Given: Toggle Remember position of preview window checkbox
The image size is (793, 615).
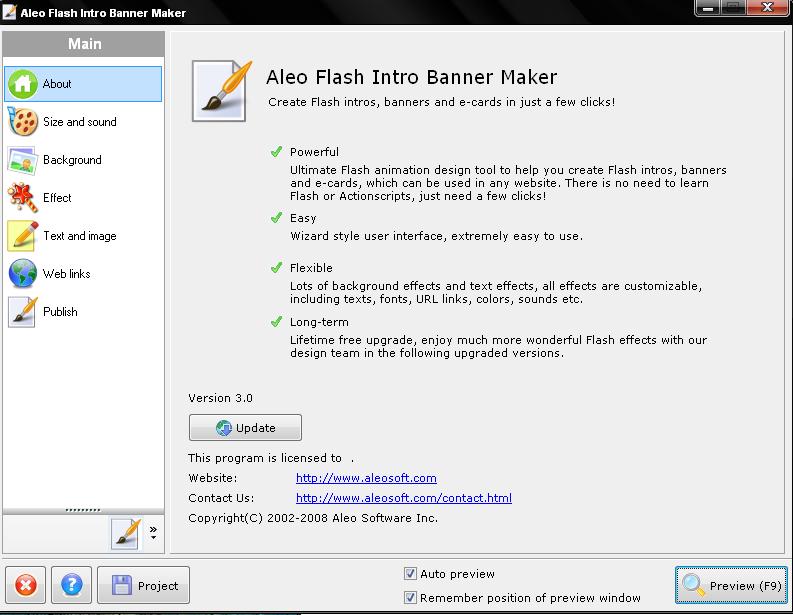Looking at the screenshot, I should tap(410, 597).
